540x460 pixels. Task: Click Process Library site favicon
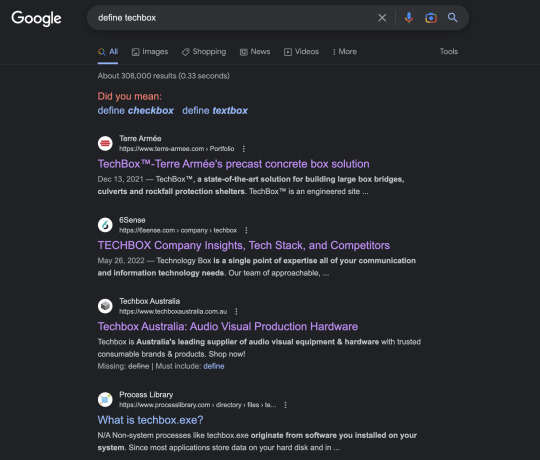[105, 399]
